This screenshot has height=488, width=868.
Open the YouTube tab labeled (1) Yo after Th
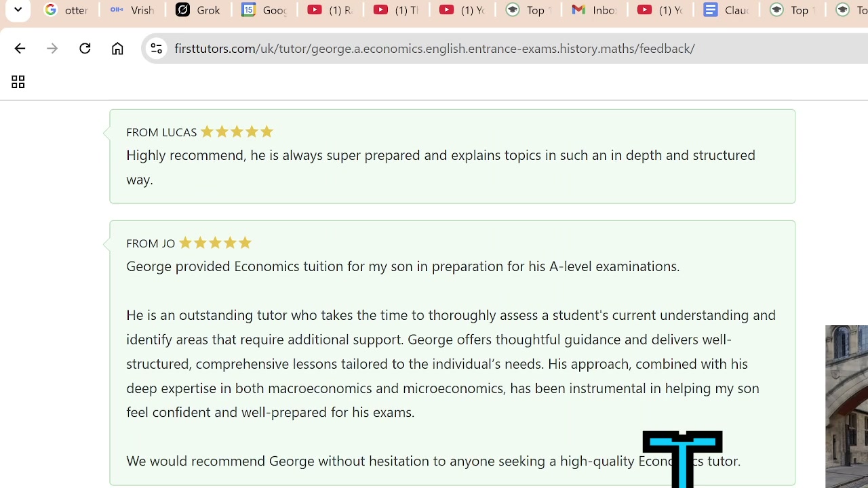[x=462, y=10]
